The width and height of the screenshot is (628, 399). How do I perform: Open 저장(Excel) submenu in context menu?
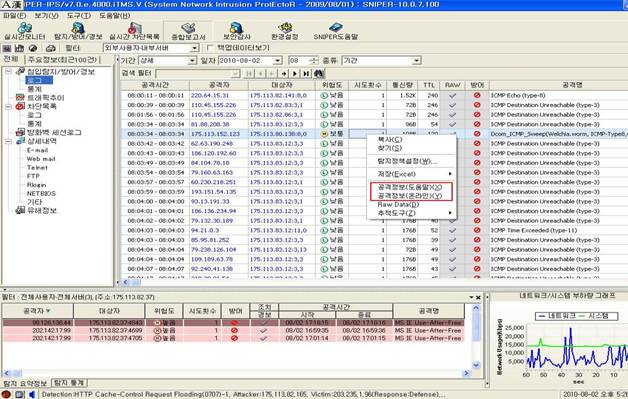pyautogui.click(x=411, y=174)
